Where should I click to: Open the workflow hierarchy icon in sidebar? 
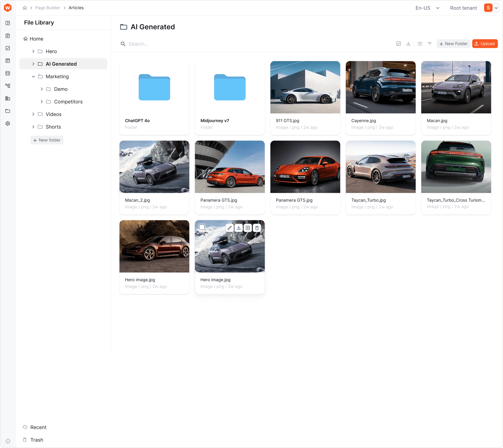click(8, 86)
